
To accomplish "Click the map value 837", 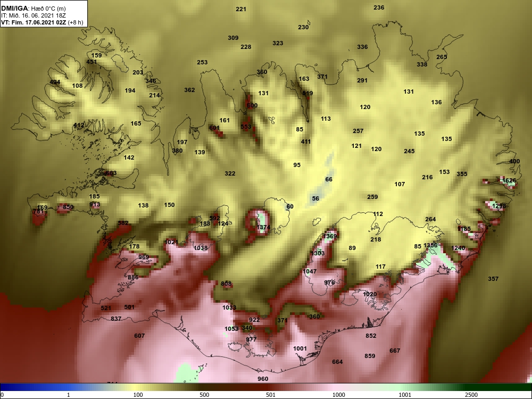I will point(116,319).
